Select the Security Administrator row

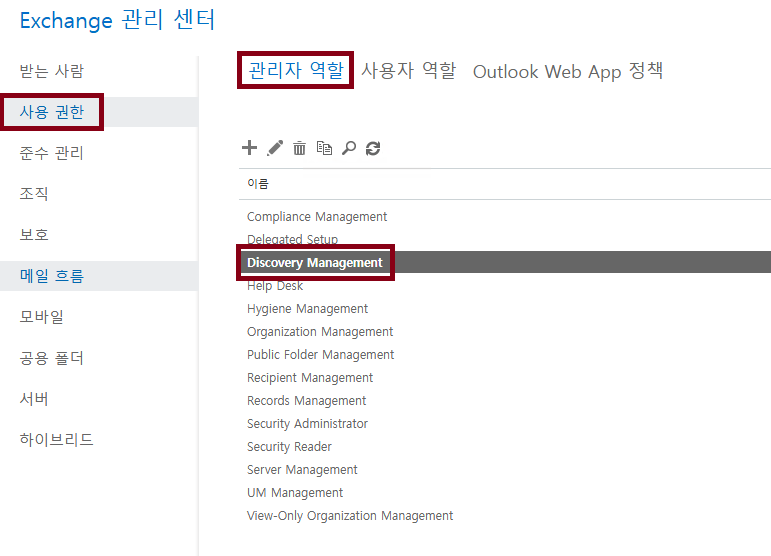click(x=505, y=424)
